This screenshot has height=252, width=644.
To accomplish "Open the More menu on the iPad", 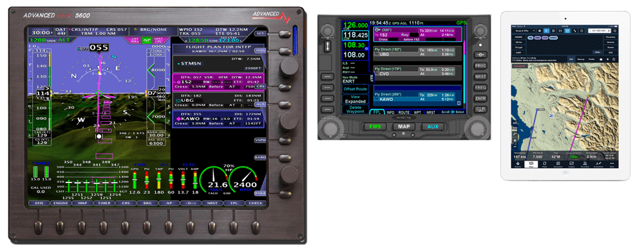I will (x=612, y=164).
